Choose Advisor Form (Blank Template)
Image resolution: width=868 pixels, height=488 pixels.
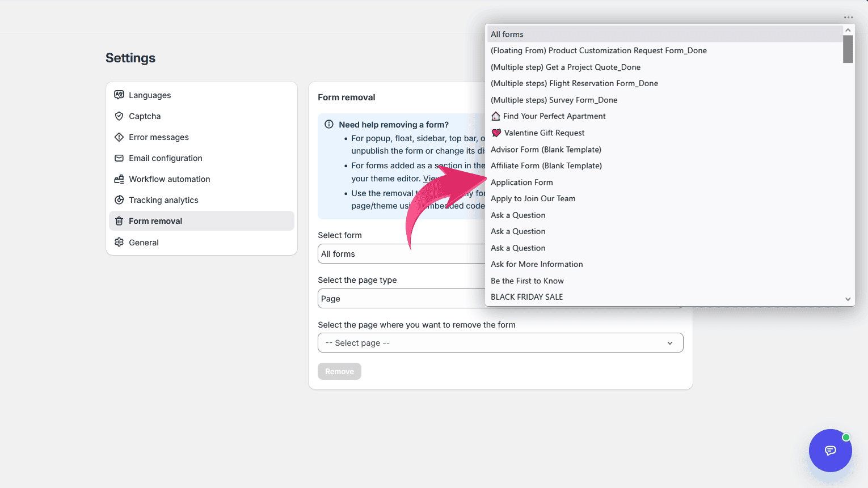[664, 149]
